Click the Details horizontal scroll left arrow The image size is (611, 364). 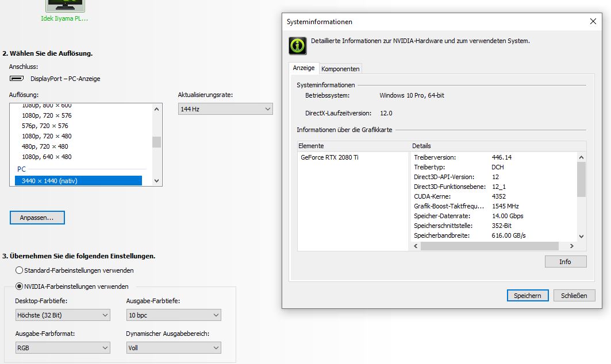click(x=416, y=246)
